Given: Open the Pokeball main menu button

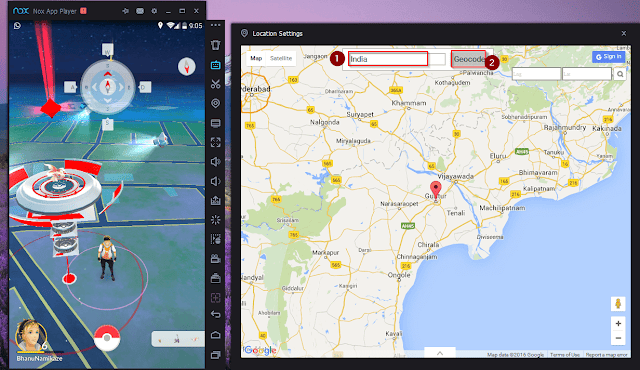Looking at the screenshot, I should [x=107, y=338].
